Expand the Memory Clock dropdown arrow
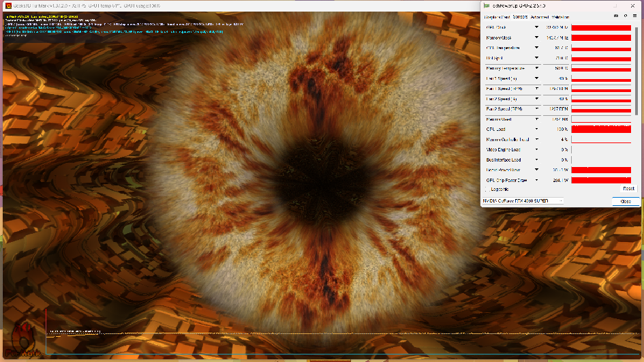Image resolution: width=644 pixels, height=362 pixels. pyautogui.click(x=537, y=38)
